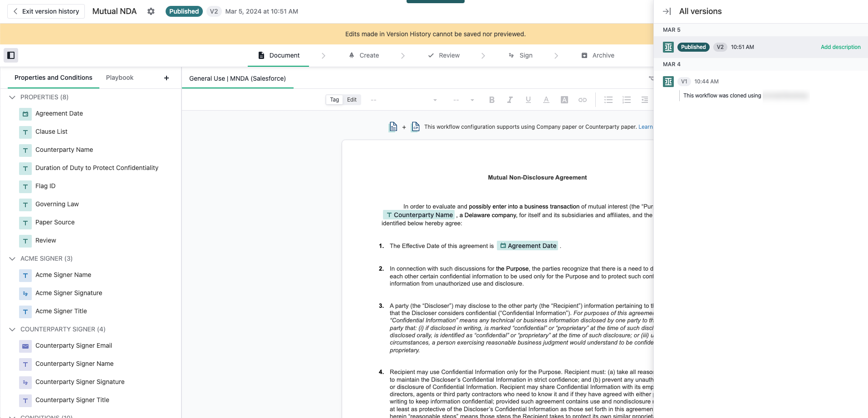Image resolution: width=868 pixels, height=418 pixels.
Task: Collapse the All versions panel arrow
Action: tap(667, 11)
